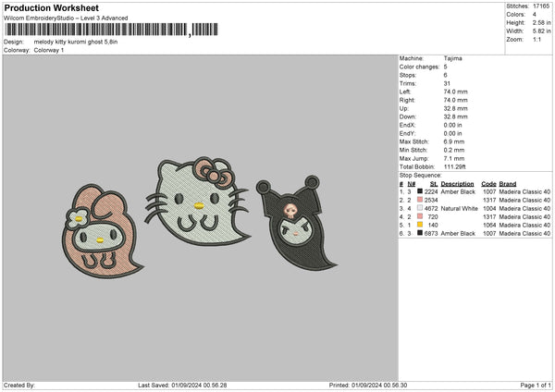This screenshot has height=392, width=555.
Task: Click the EndX value 0.00 in
Action: pos(452,125)
